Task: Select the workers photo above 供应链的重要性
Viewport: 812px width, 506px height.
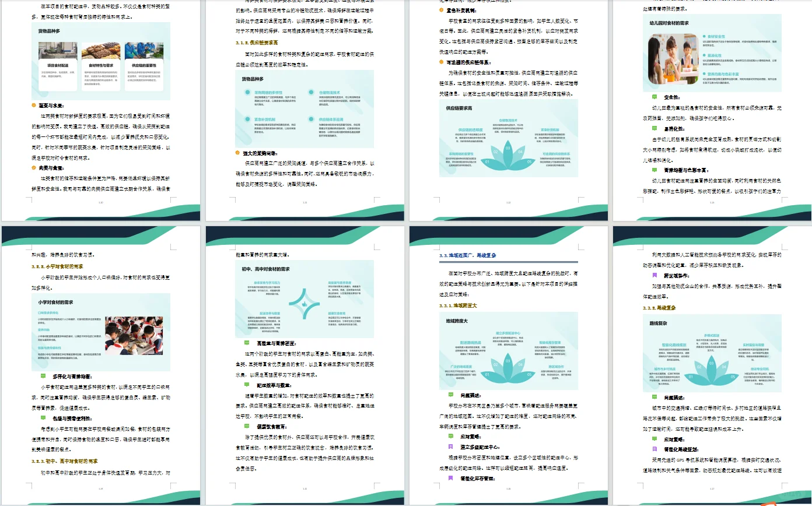Action: click(x=145, y=51)
